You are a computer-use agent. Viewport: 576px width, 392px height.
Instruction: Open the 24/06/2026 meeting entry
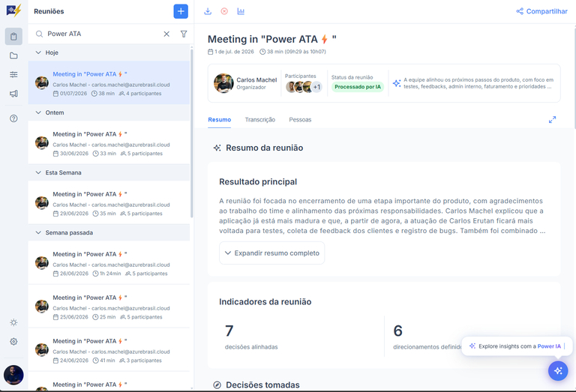(x=109, y=350)
